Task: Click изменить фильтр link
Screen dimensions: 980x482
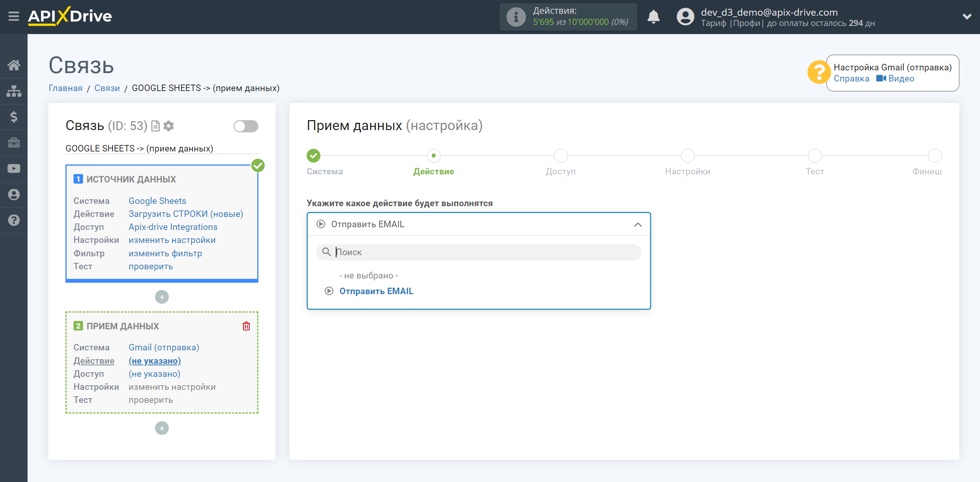Action: click(x=165, y=253)
